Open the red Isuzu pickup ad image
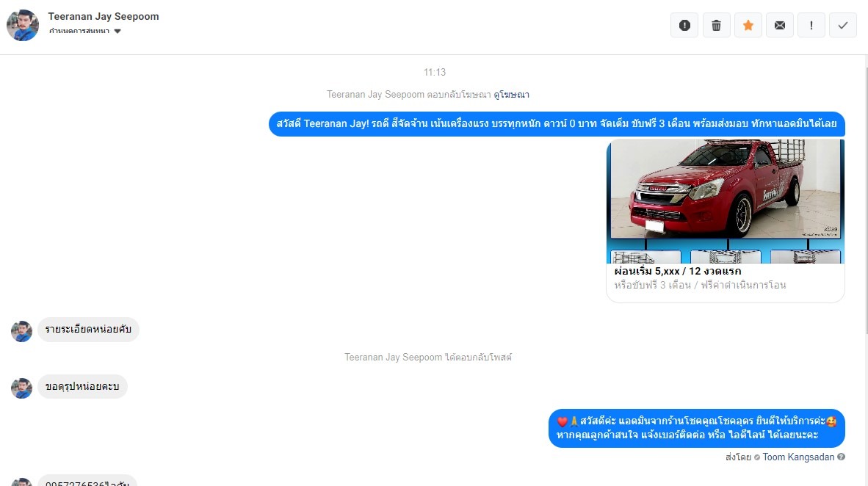This screenshot has width=868, height=486. point(726,201)
